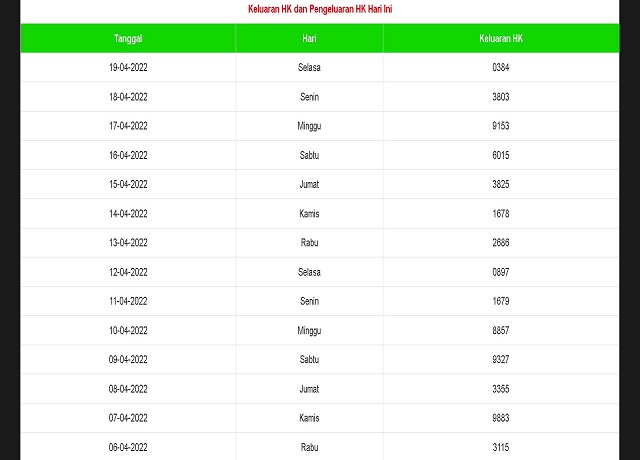Image resolution: width=640 pixels, height=460 pixels.
Task: Click result number 3355
Action: (x=501, y=389)
